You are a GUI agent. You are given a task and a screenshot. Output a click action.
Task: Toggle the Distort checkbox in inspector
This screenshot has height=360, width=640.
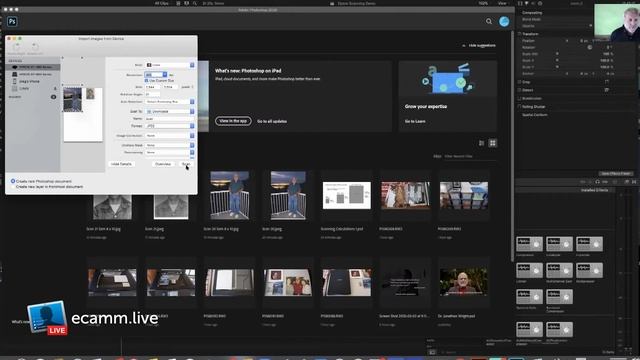[x=519, y=90]
